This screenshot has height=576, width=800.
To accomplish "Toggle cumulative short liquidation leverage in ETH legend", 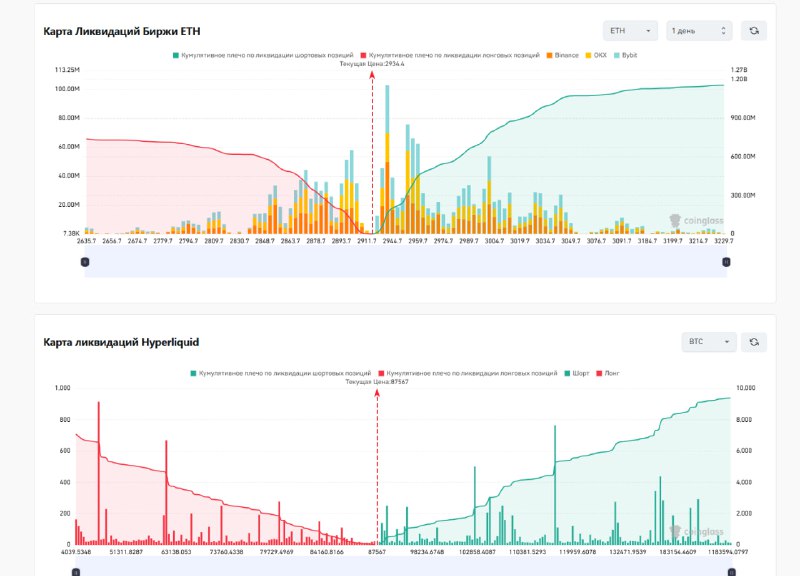I will coord(263,55).
